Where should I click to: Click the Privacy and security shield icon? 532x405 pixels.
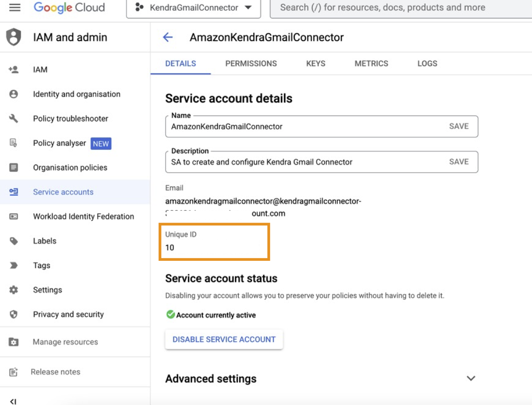[14, 314]
